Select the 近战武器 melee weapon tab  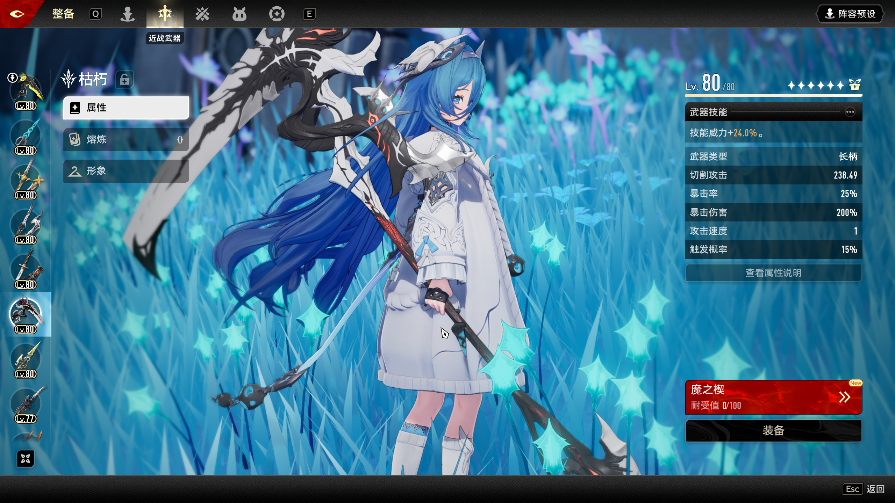(164, 14)
